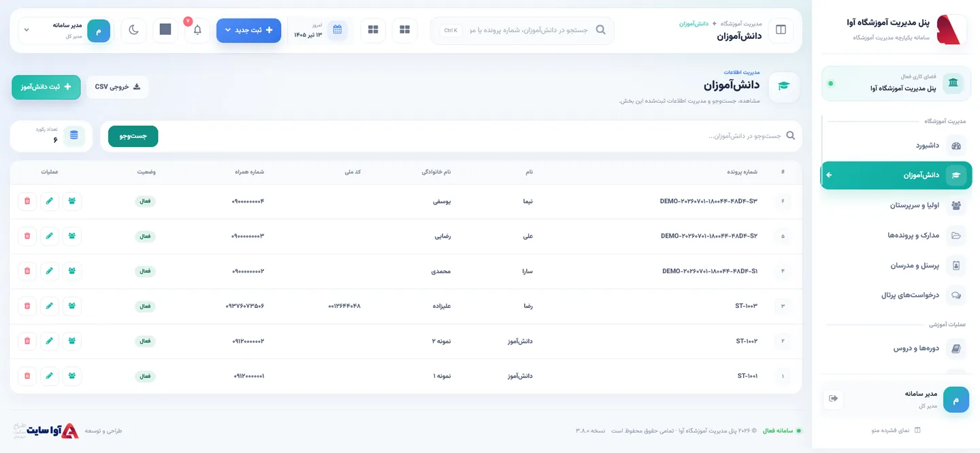Export list with خروجی CSV button

pos(117,87)
